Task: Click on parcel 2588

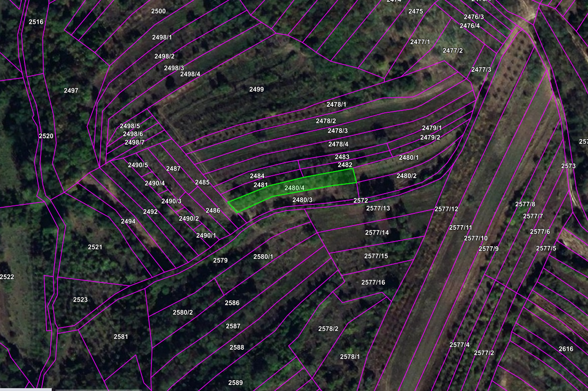Action: click(237, 347)
